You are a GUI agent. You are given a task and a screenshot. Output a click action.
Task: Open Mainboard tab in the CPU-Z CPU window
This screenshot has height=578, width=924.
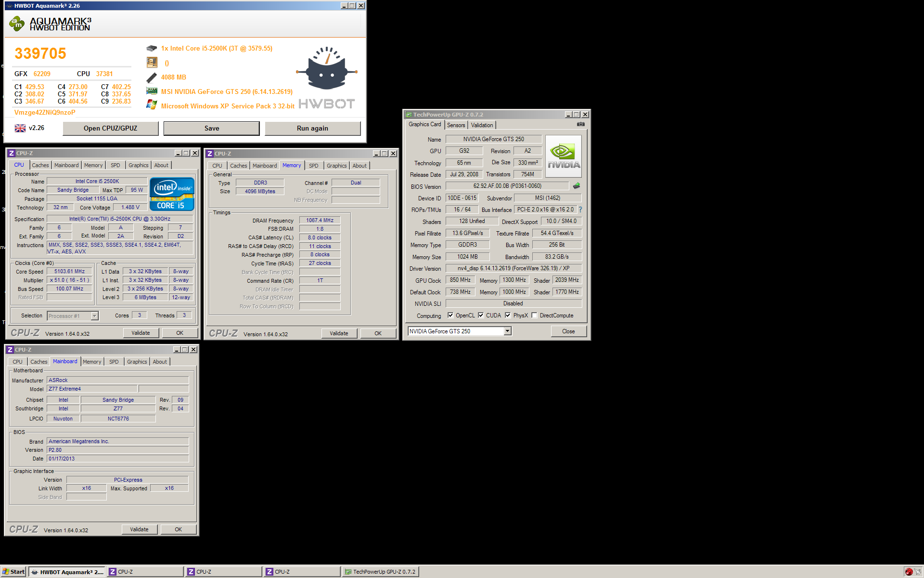pyautogui.click(x=66, y=165)
